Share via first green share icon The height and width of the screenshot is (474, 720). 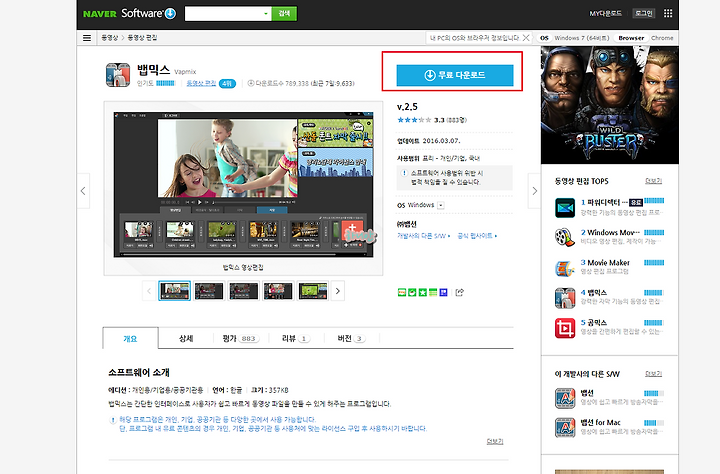(402, 292)
